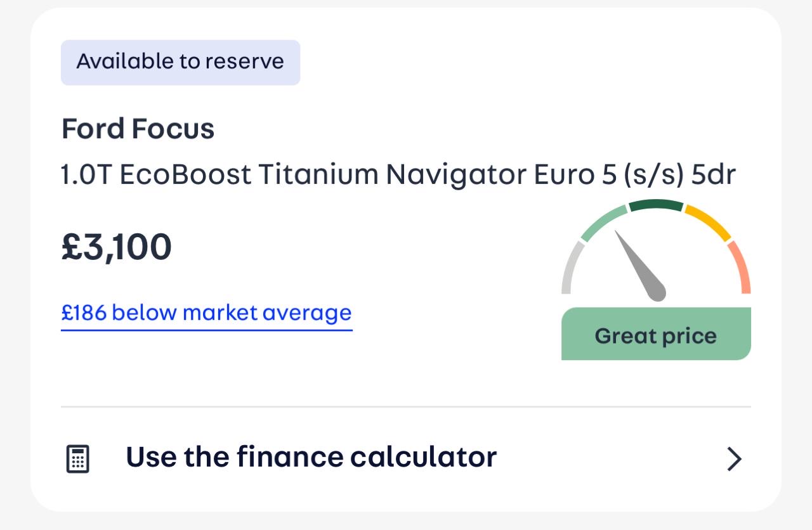
Task: Tap the yellow segment of the price gauge
Action: coord(709,221)
